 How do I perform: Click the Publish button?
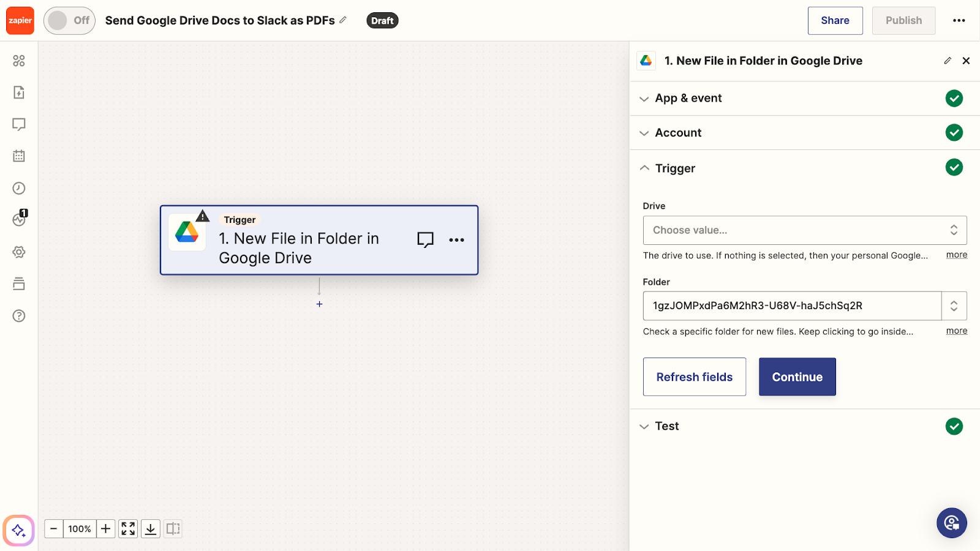pyautogui.click(x=903, y=21)
